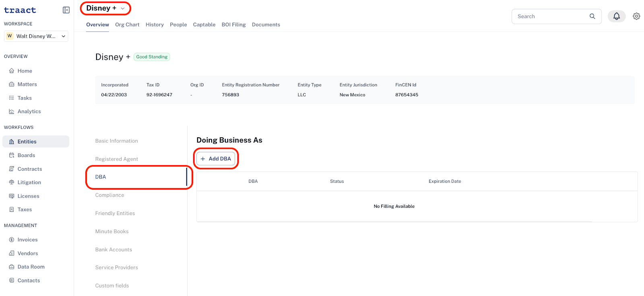
Task: Open Bank Accounts section
Action: (114, 250)
